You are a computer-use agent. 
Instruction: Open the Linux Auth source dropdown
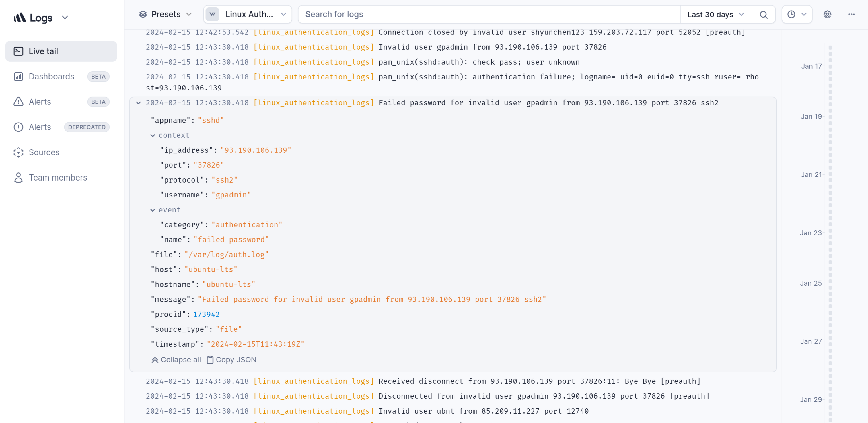(x=248, y=15)
